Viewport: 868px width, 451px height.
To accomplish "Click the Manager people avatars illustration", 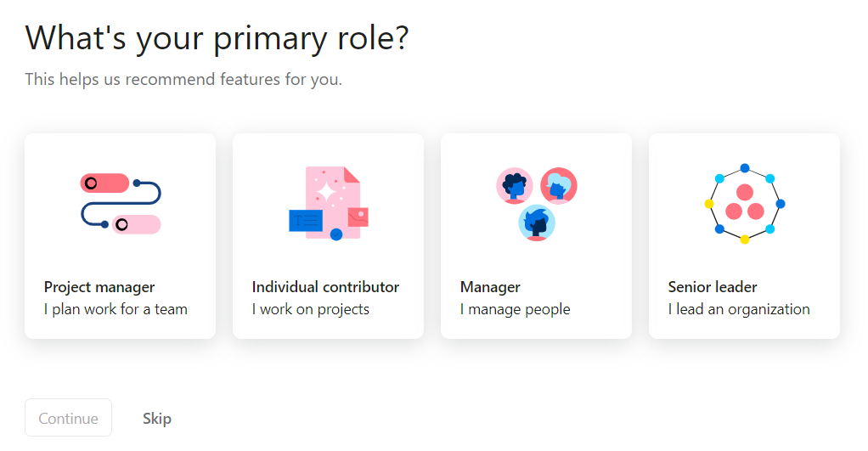I will click(536, 204).
